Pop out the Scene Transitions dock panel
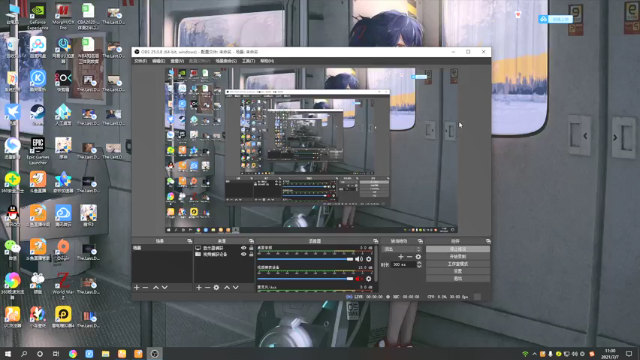Screen dimensions: 640x360 pyautogui.click(x=420, y=241)
